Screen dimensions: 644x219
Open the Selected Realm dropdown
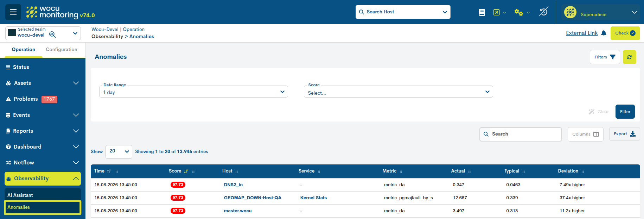point(43,33)
